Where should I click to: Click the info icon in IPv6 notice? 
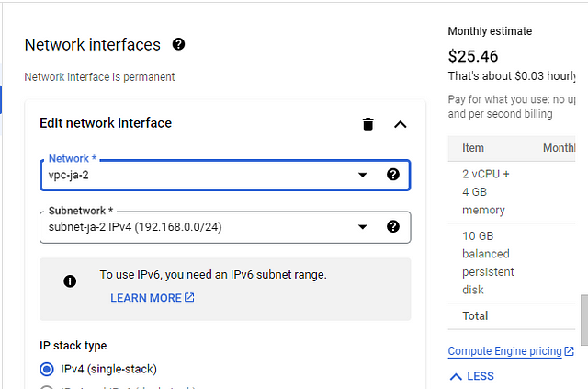70,281
